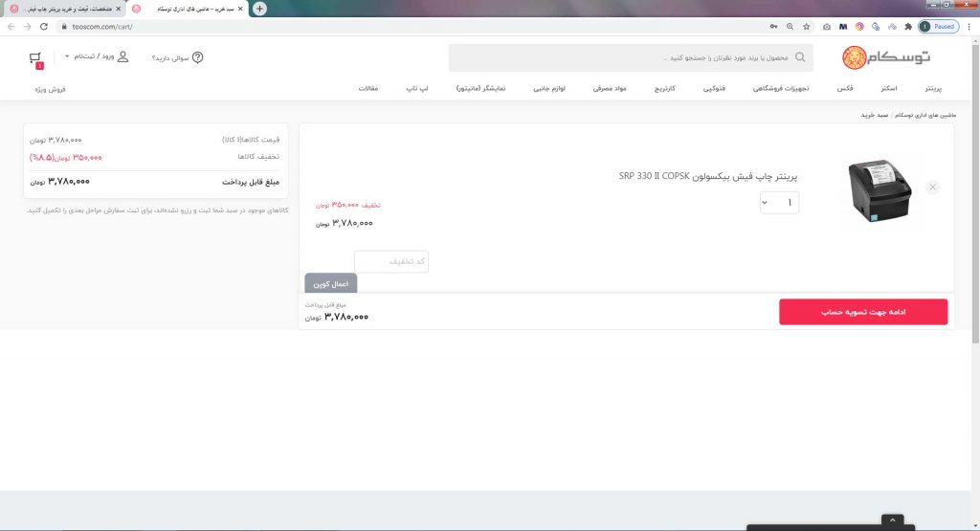Select the active cart browser tab
Viewport: 980px width, 531px height.
click(x=189, y=9)
